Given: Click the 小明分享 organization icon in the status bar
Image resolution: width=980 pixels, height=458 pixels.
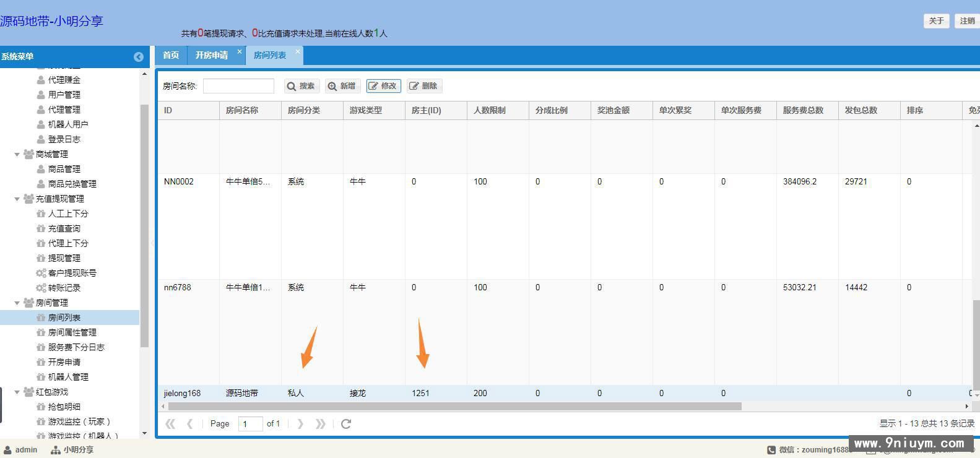Looking at the screenshot, I should [56, 450].
